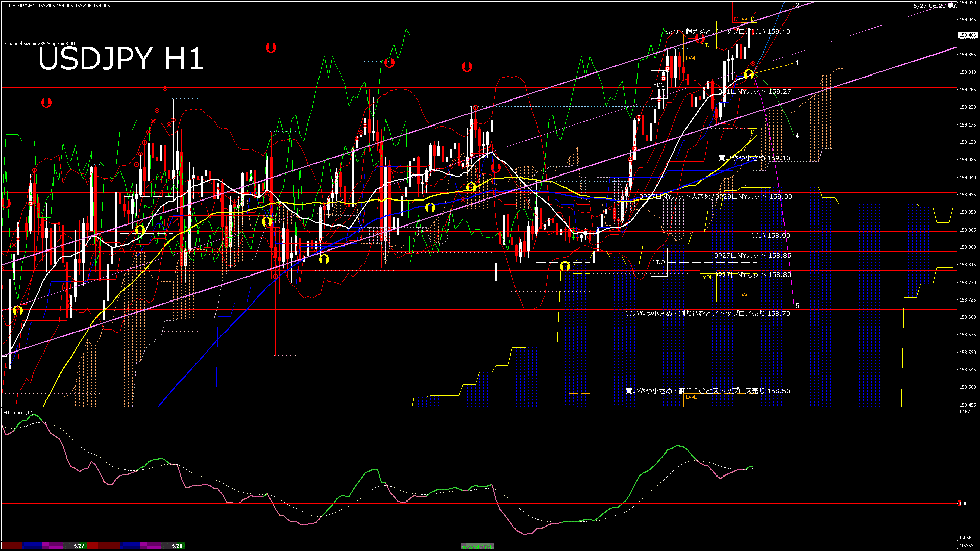The height and width of the screenshot is (551, 980).
Task: Select the OP27日NYカット 158.85 label
Action: coord(752,256)
